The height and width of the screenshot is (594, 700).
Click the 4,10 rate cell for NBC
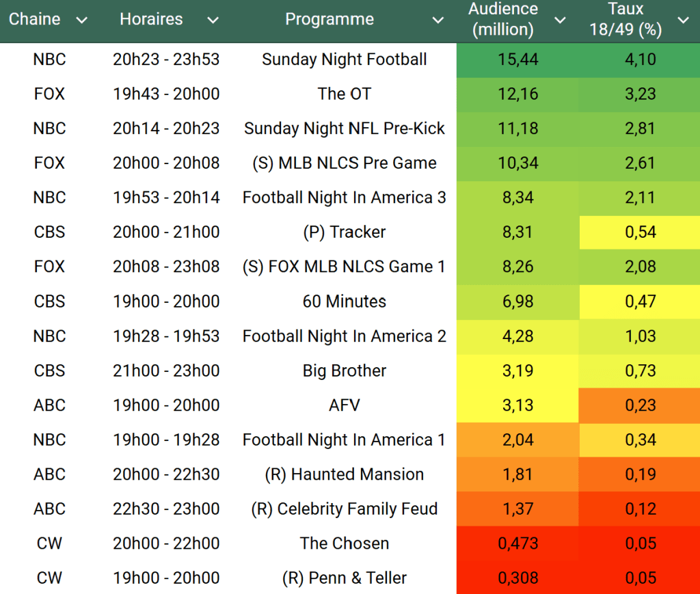[640, 59]
